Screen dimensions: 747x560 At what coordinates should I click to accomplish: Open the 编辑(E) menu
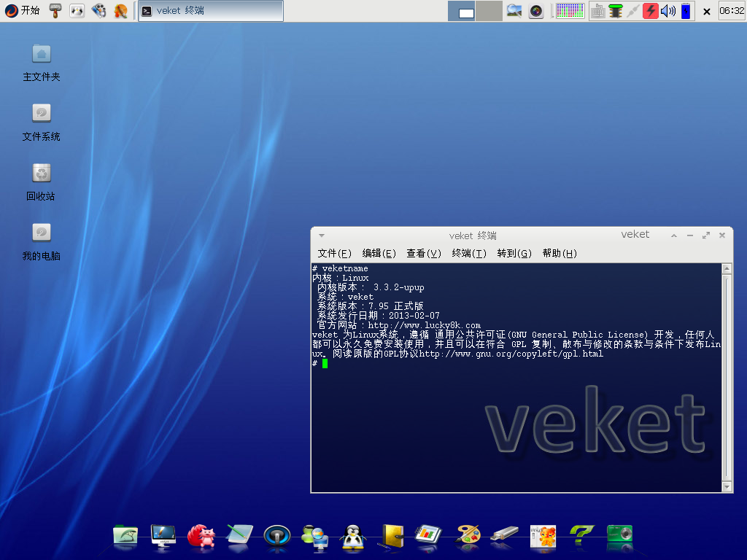379,253
